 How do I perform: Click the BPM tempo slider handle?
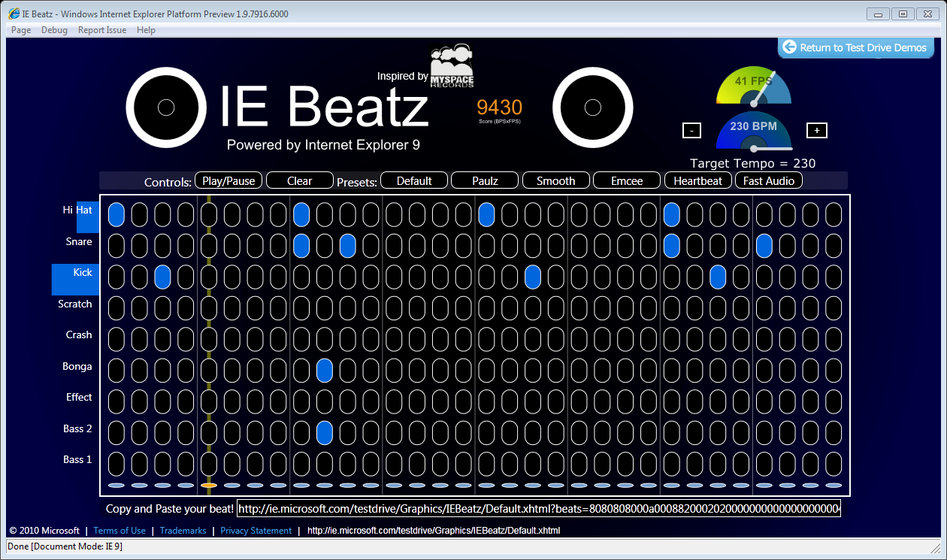754,148
